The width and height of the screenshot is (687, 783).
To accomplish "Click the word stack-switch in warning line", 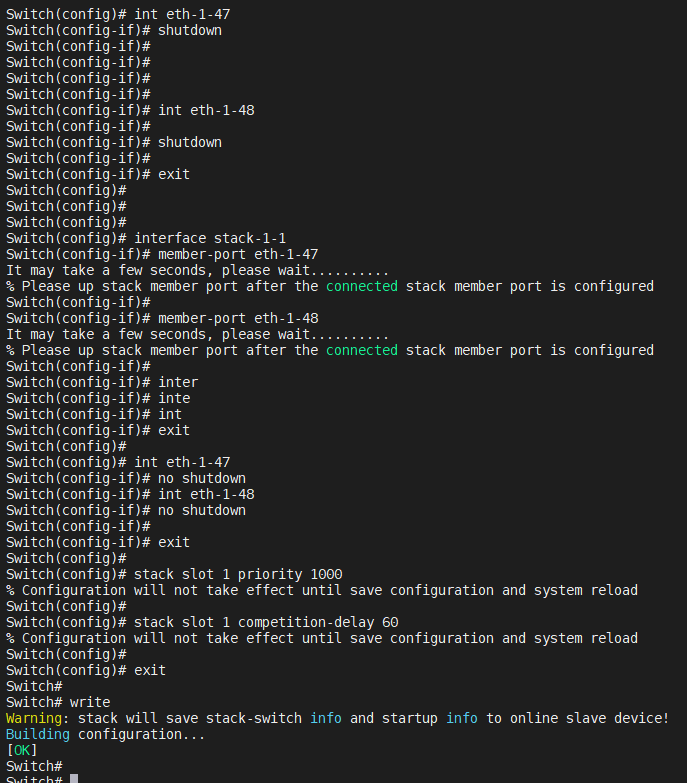I will coord(254,719).
